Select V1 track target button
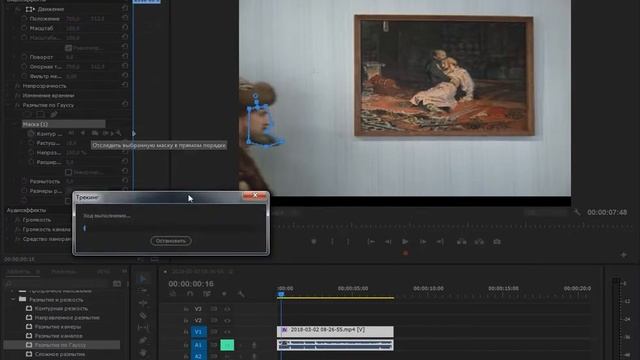This screenshot has width=640, height=360. (x=198, y=332)
